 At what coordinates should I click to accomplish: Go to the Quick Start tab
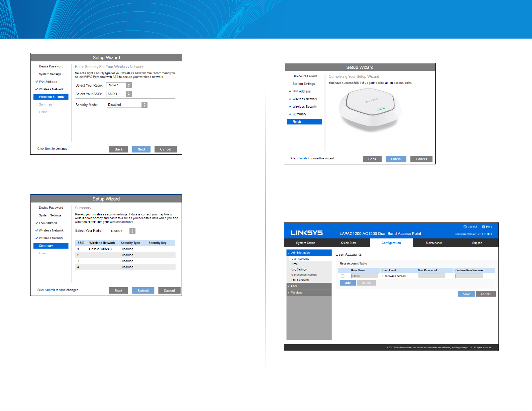click(348, 243)
